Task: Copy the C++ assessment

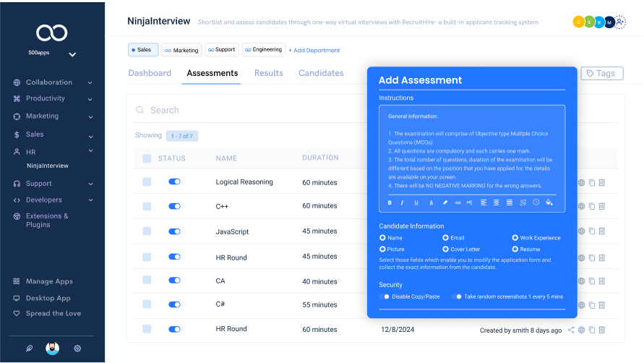Action: point(592,206)
